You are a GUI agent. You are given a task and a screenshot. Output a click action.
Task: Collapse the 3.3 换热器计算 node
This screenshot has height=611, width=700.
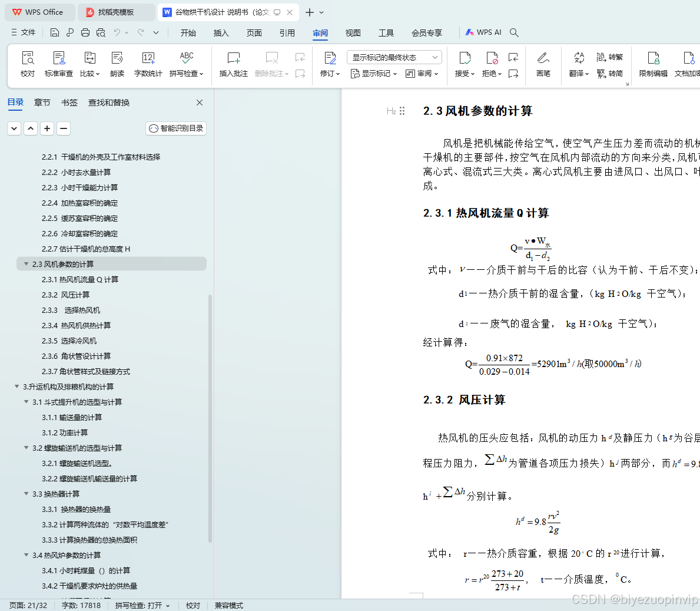click(26, 494)
